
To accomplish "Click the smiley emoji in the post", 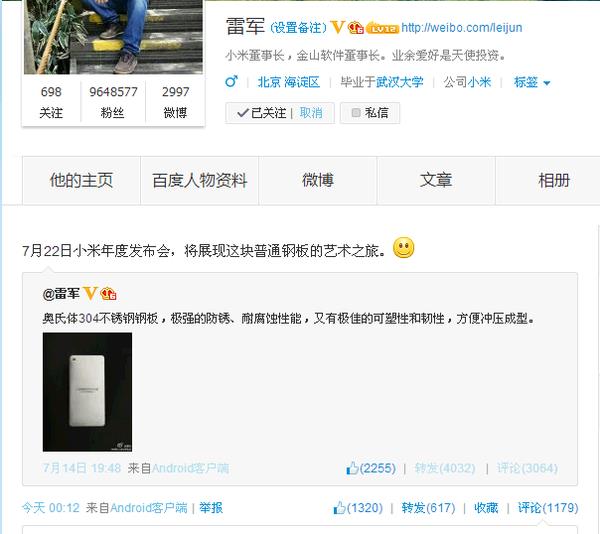I will pyautogui.click(x=403, y=247).
